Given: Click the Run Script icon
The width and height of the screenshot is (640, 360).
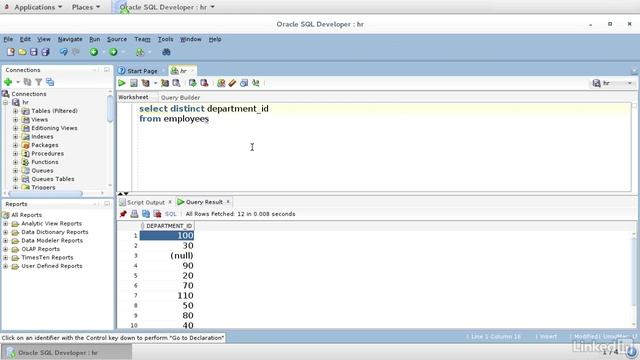Looking at the screenshot, I should click(x=133, y=83).
